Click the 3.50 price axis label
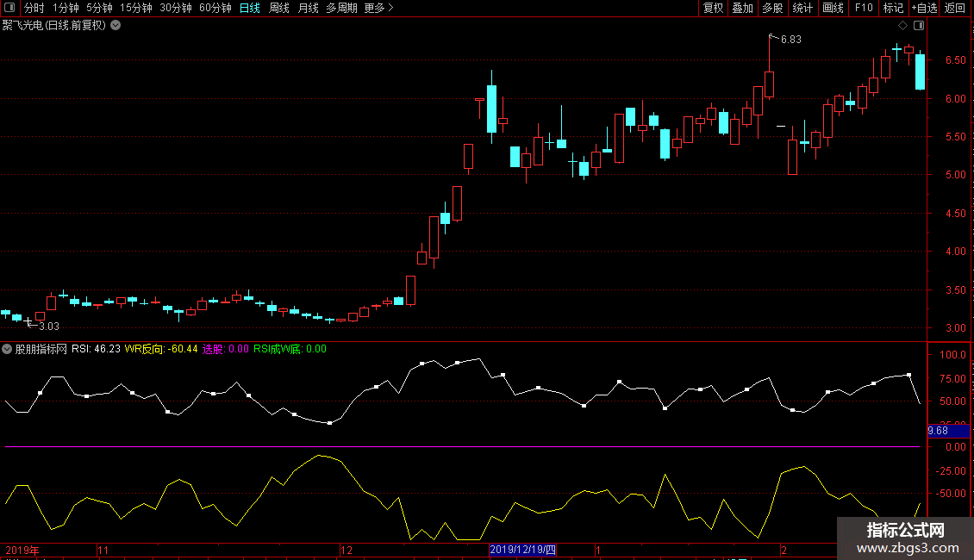 coord(955,290)
